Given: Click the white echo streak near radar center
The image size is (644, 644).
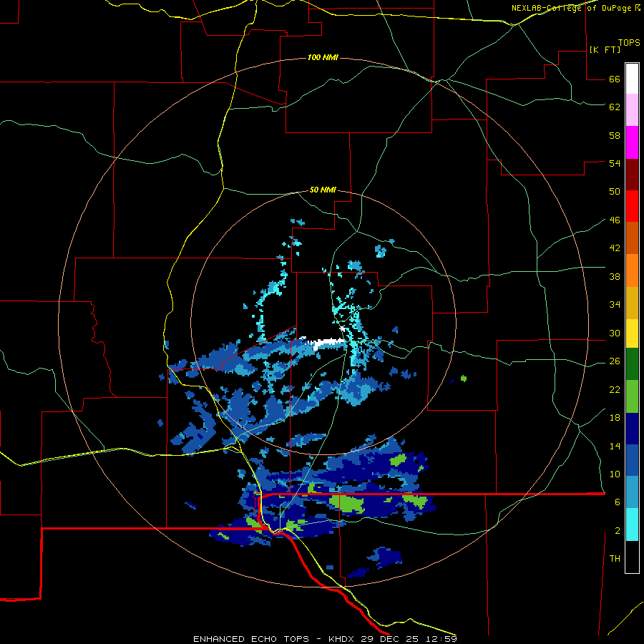Looking at the screenshot, I should (328, 343).
